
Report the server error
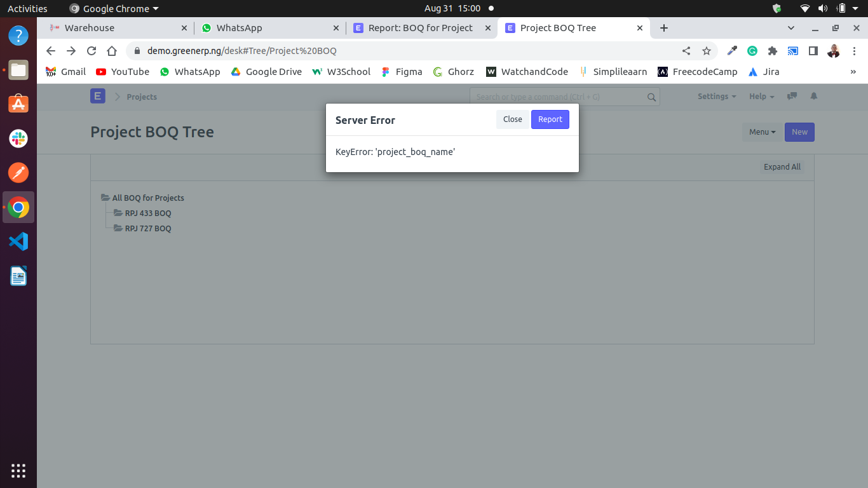point(550,119)
